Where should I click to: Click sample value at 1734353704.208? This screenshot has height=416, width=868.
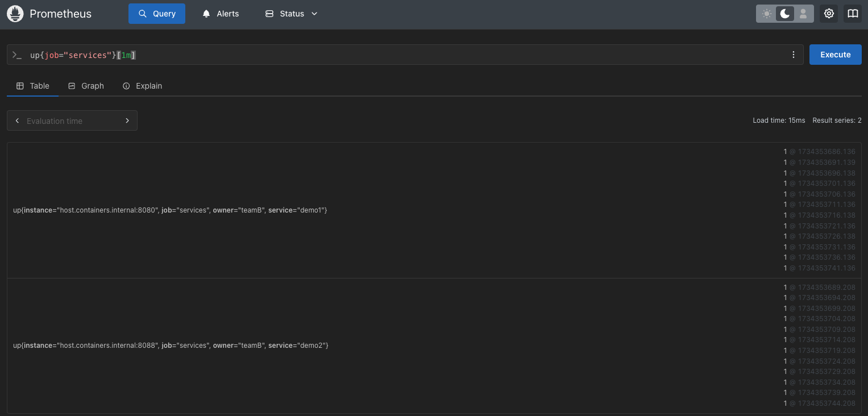point(819,319)
